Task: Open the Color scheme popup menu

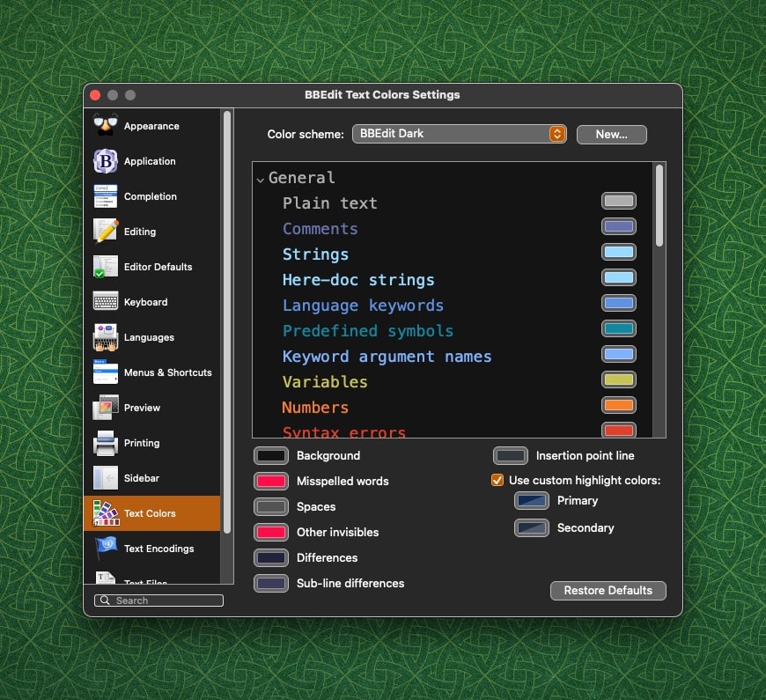Action: [x=459, y=134]
